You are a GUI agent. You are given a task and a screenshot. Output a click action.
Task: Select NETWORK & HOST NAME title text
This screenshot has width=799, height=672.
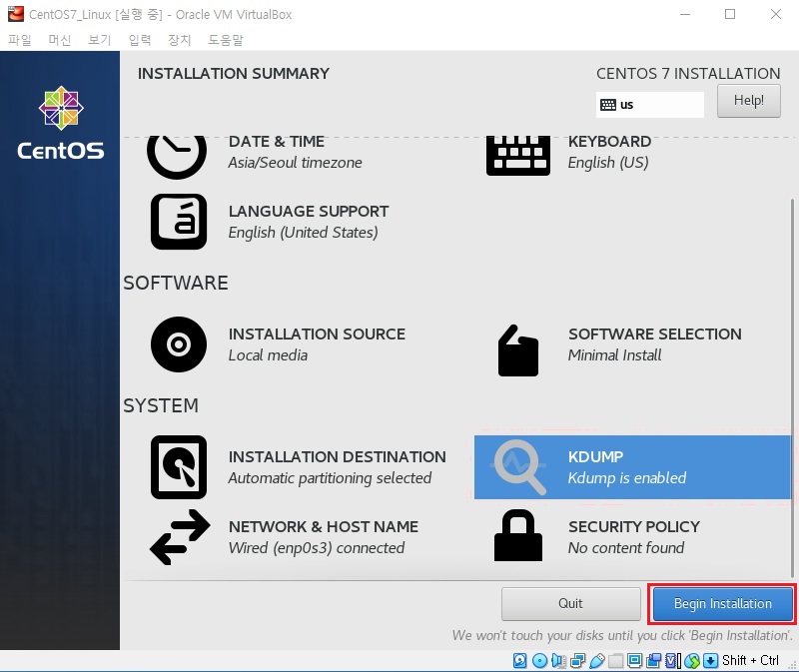(323, 526)
